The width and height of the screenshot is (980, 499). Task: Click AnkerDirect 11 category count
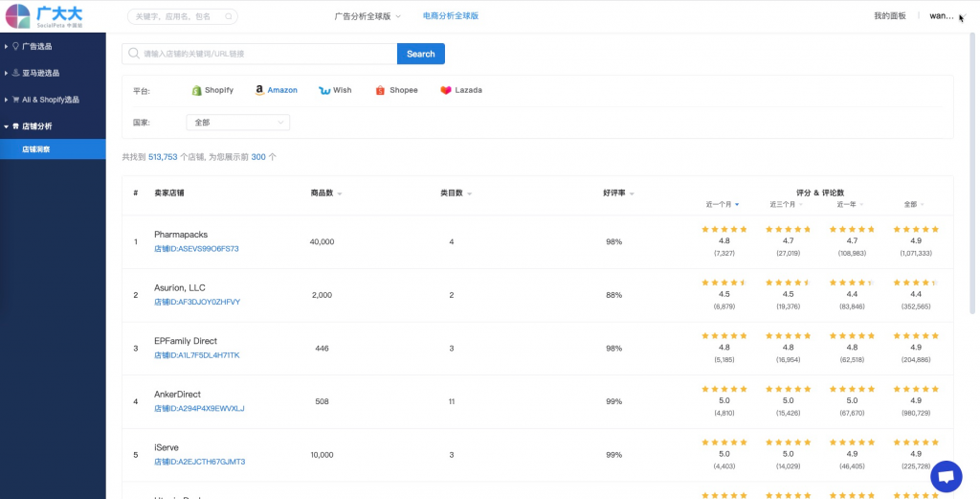point(452,401)
